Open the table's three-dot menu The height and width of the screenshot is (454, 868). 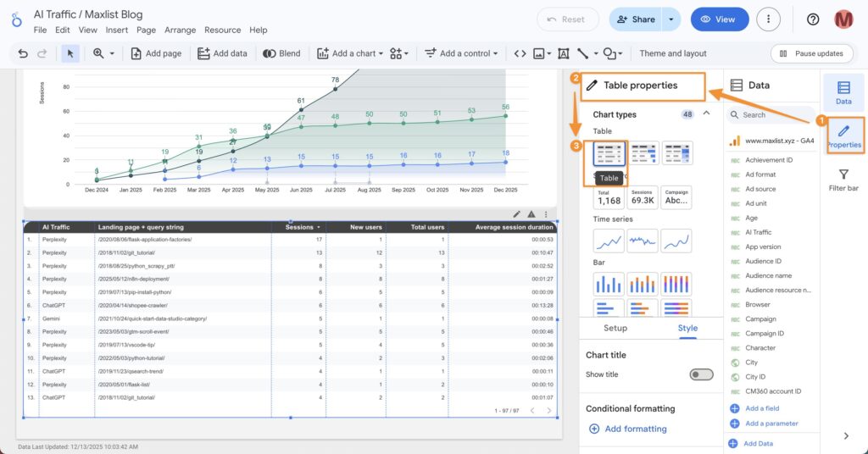tap(546, 214)
